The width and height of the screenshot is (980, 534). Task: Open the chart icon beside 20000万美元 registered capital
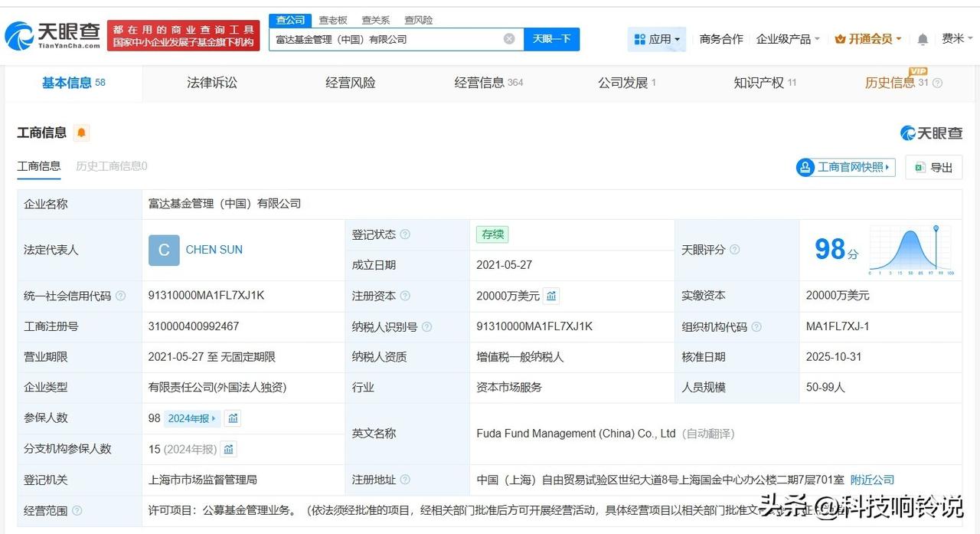pos(551,296)
